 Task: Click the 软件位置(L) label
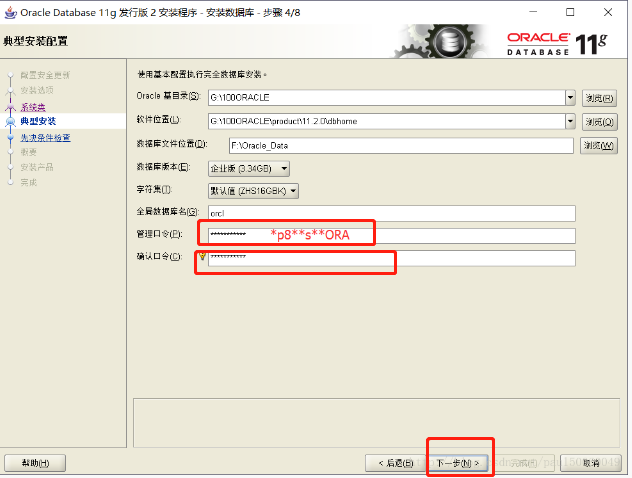click(158, 120)
